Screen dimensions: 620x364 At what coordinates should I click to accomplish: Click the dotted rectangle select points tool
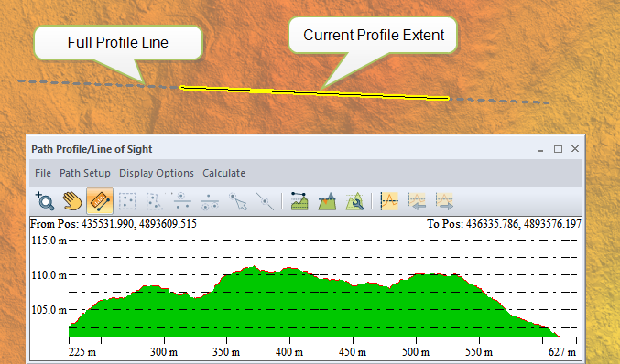[127, 201]
